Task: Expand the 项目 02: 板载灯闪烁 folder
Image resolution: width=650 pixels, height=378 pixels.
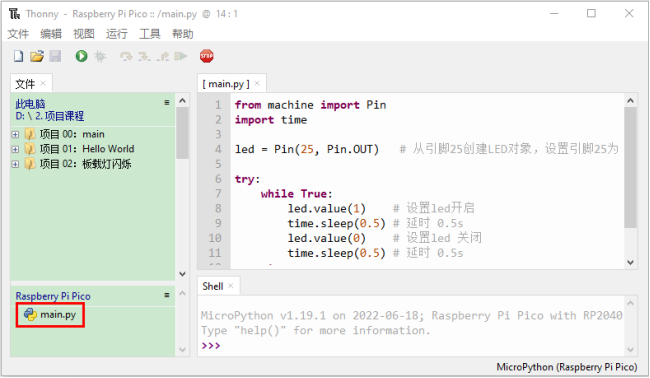Action: click(15, 164)
